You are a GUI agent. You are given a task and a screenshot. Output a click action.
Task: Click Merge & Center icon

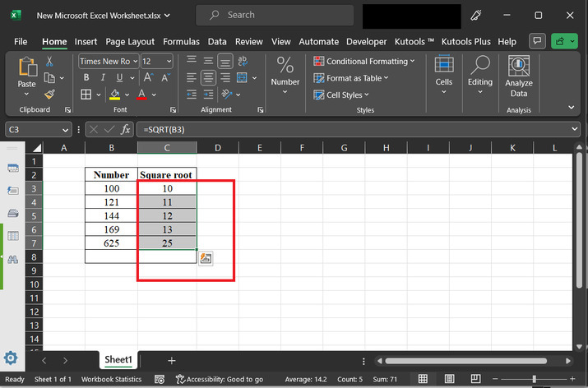tap(243, 77)
